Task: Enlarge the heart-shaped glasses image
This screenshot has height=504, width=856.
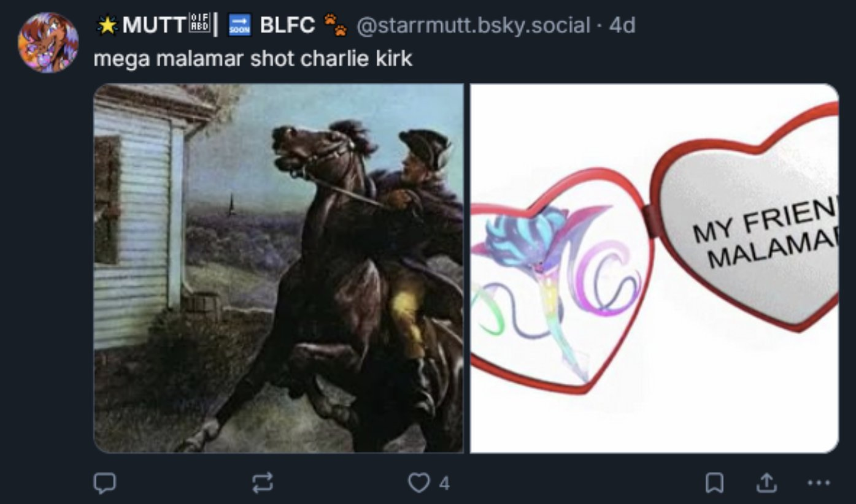Action: pos(654,268)
